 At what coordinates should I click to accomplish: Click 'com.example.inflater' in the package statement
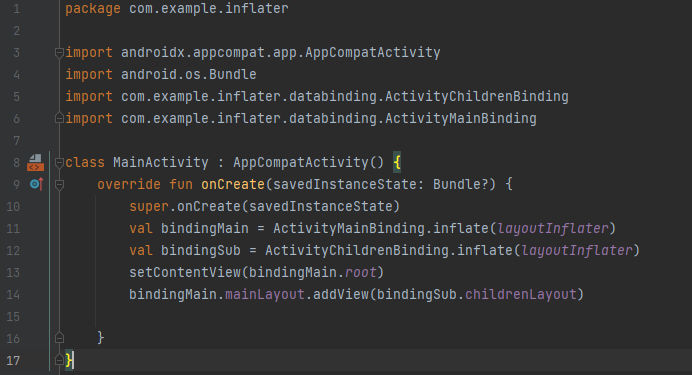[209, 8]
